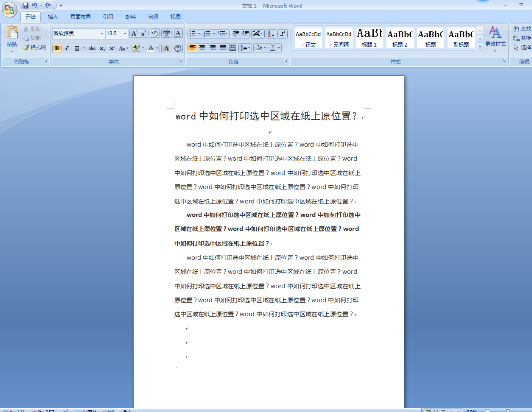
Task: Open the 引用 tab
Action: pyautogui.click(x=108, y=17)
